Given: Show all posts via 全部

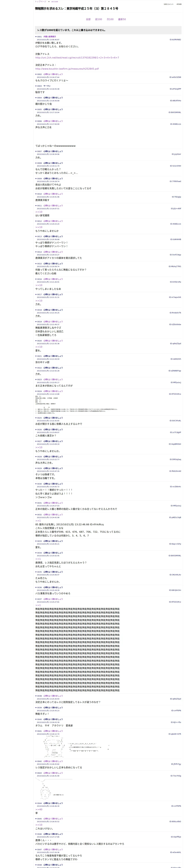Looking at the screenshot, I should tap(88, 19).
